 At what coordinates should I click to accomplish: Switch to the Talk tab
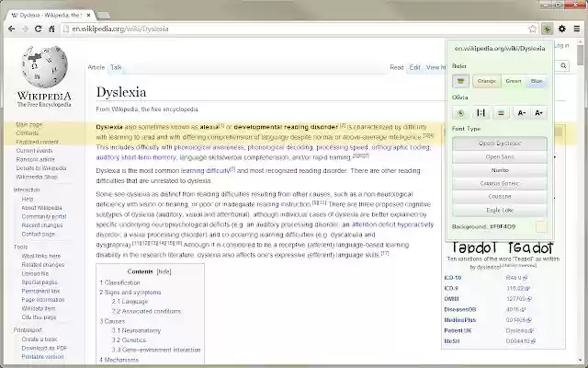[x=116, y=67]
